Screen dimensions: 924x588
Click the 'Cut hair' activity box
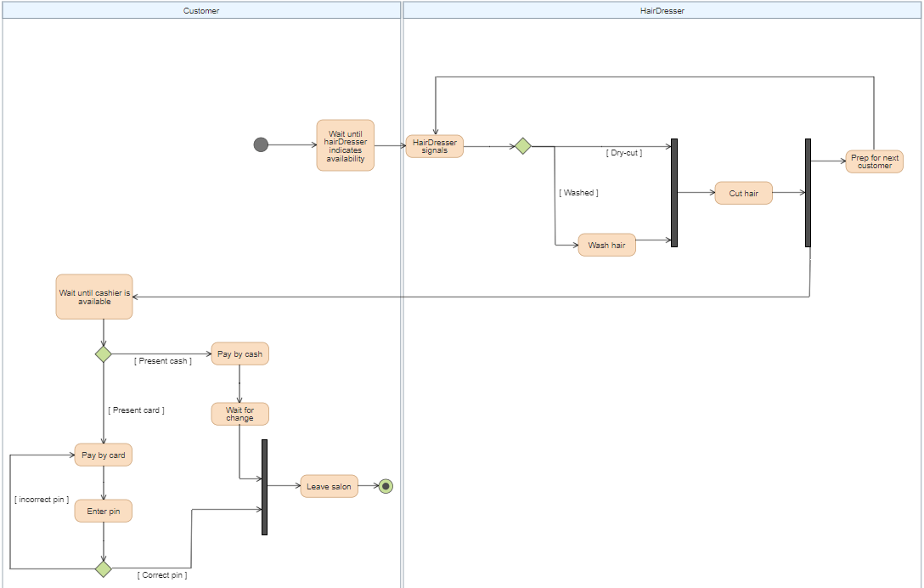pyautogui.click(x=743, y=193)
